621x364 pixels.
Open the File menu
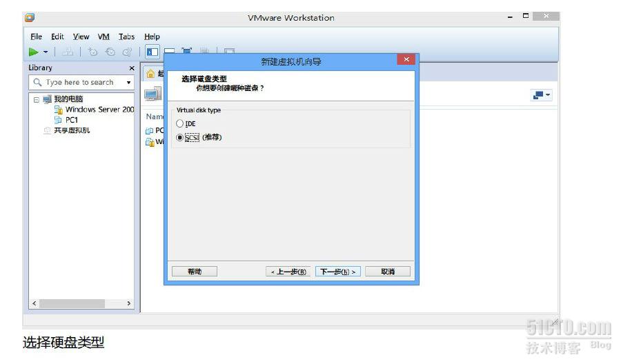coord(36,37)
